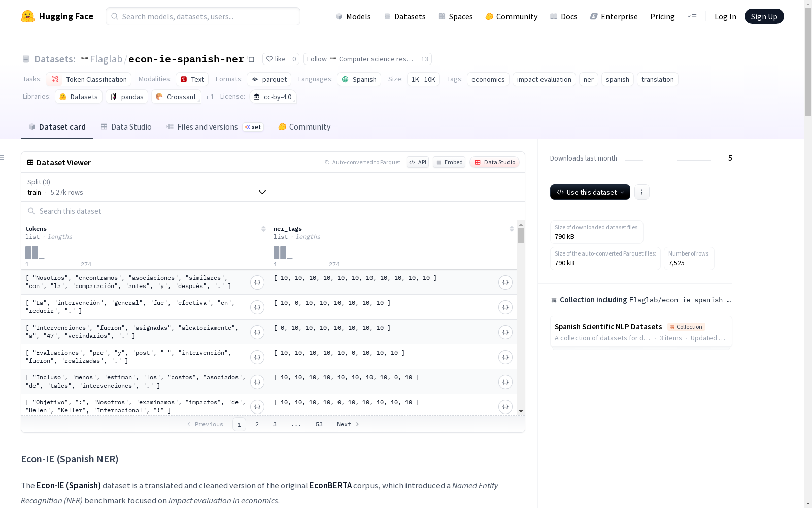Screen dimensions: 812x508
Task: Select the parquet format tag
Action: (269, 79)
